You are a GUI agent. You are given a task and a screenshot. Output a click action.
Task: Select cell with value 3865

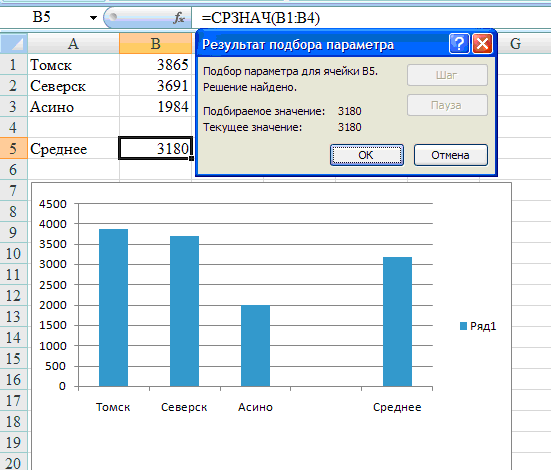[x=155, y=65]
